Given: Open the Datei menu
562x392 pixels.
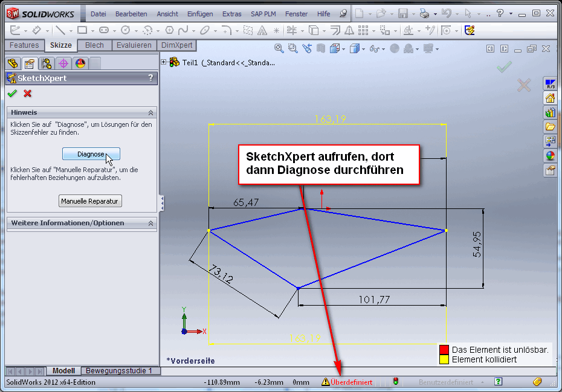Looking at the screenshot, I should (x=99, y=14).
